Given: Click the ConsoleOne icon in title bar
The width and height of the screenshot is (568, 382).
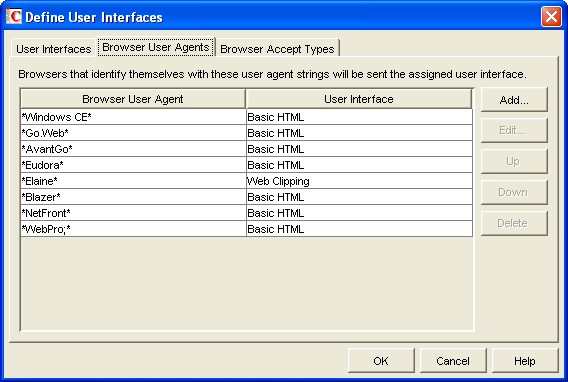Looking at the screenshot, I should (x=14, y=16).
